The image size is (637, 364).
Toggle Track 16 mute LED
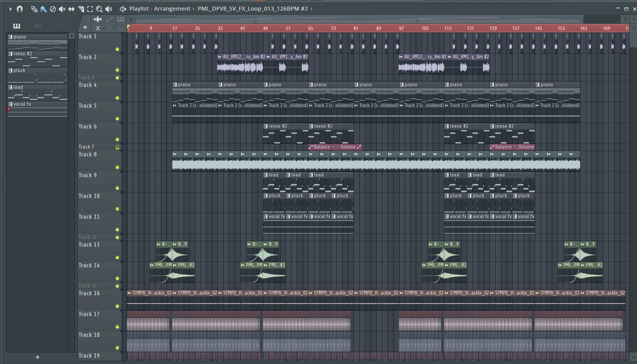tap(117, 306)
